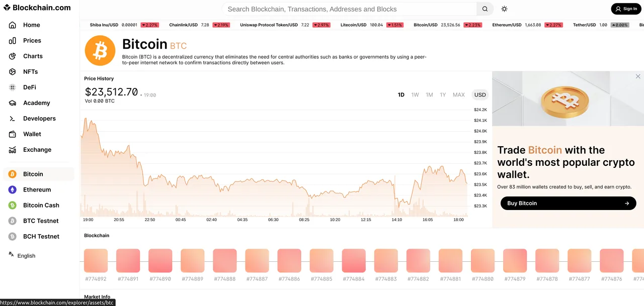Open the DeFi dotted icon
644x306 pixels.
click(13, 87)
